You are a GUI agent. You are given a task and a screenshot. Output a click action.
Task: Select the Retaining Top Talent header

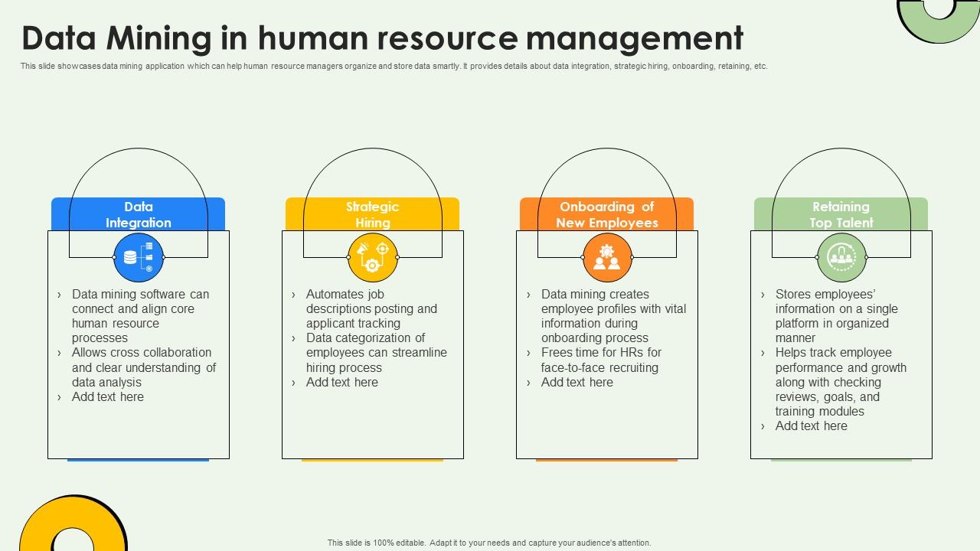point(841,215)
